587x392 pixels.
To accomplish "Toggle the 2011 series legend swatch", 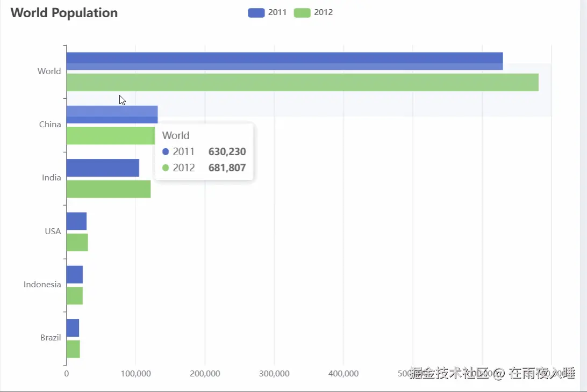I will [x=256, y=13].
